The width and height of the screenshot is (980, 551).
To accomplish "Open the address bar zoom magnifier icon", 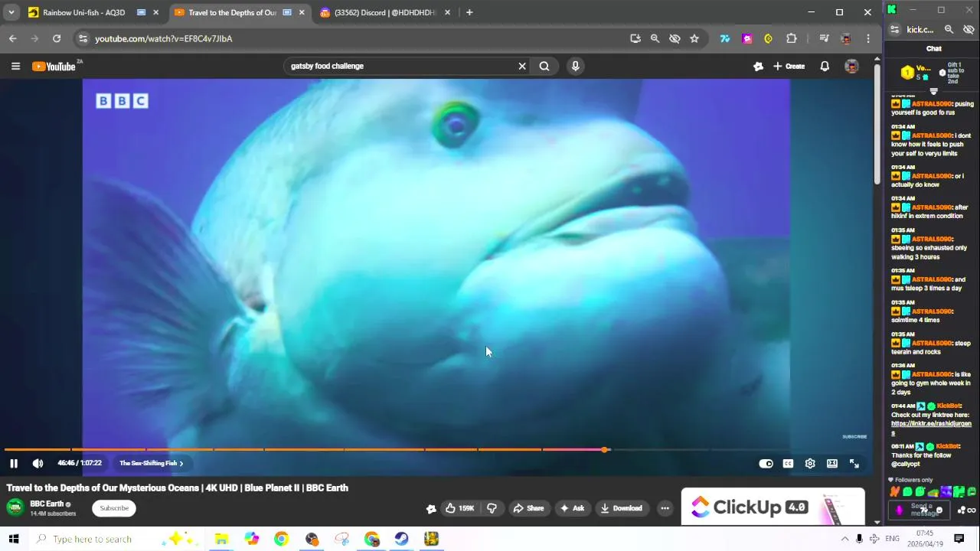I will [655, 38].
